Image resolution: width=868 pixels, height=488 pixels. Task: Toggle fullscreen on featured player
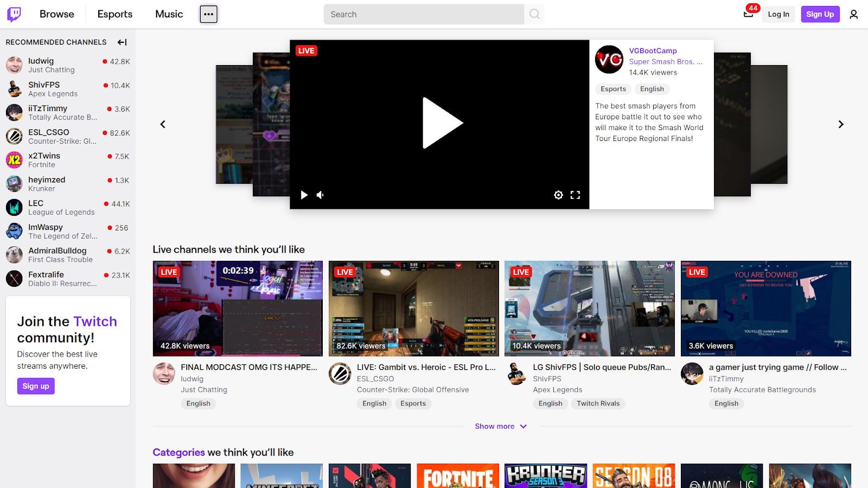click(x=575, y=195)
